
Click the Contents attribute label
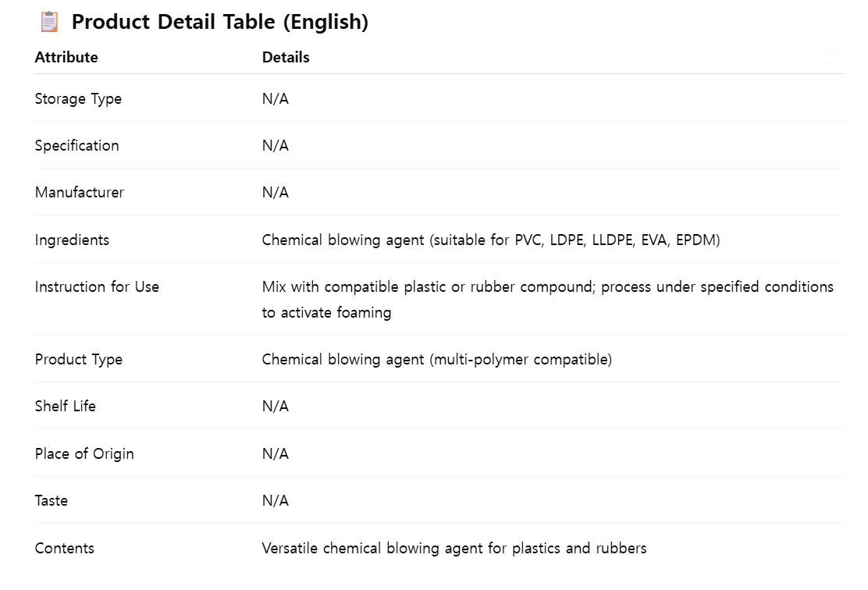[x=64, y=549]
